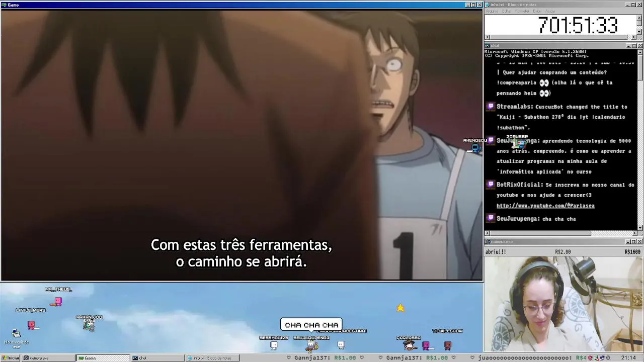Click the R$1600 goal amount
The height and width of the screenshot is (362, 644).
[x=632, y=252]
